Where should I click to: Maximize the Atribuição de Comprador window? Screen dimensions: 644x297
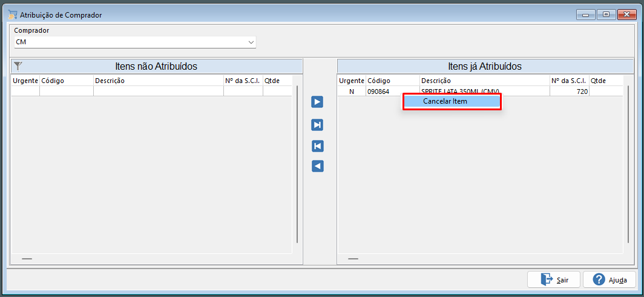tap(606, 15)
